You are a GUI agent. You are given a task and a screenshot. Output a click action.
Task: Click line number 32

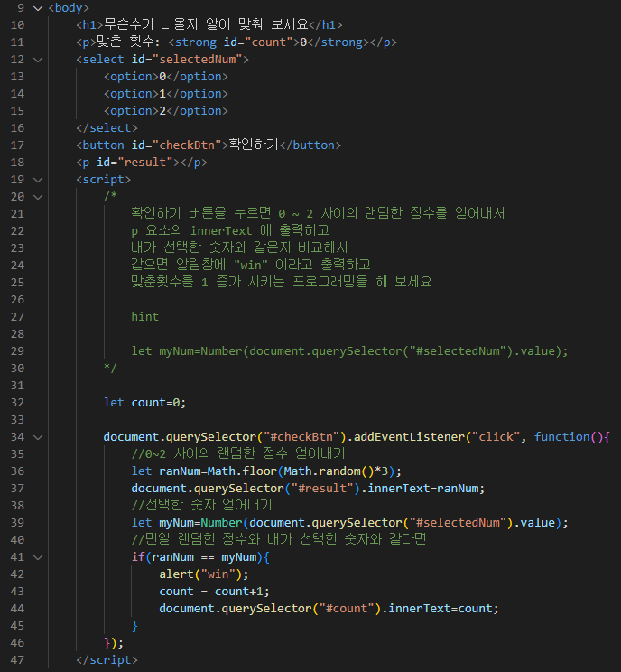17,403
